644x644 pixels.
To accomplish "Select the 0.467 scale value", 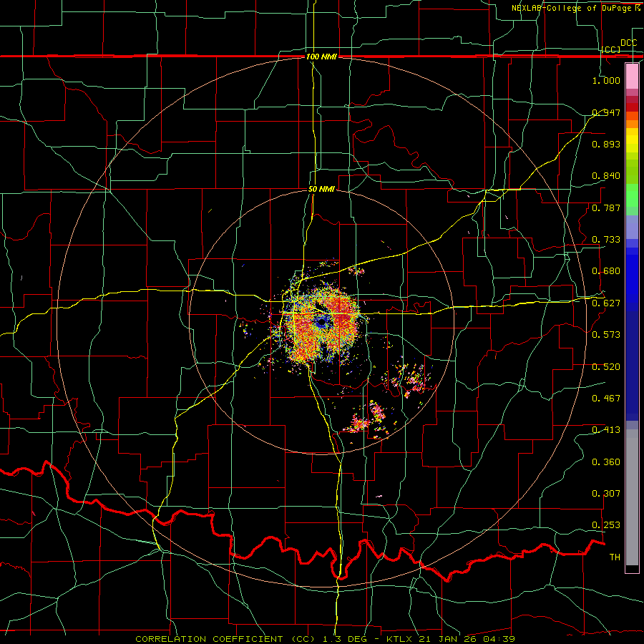I will pos(606,398).
